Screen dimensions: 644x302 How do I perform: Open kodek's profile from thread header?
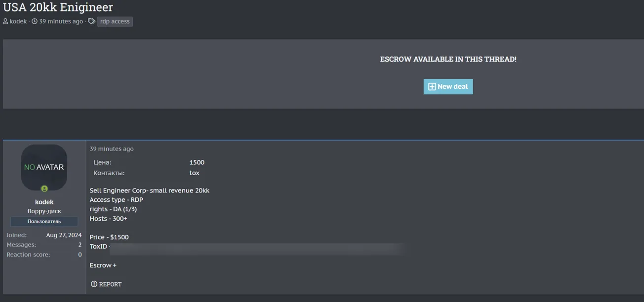pos(18,22)
